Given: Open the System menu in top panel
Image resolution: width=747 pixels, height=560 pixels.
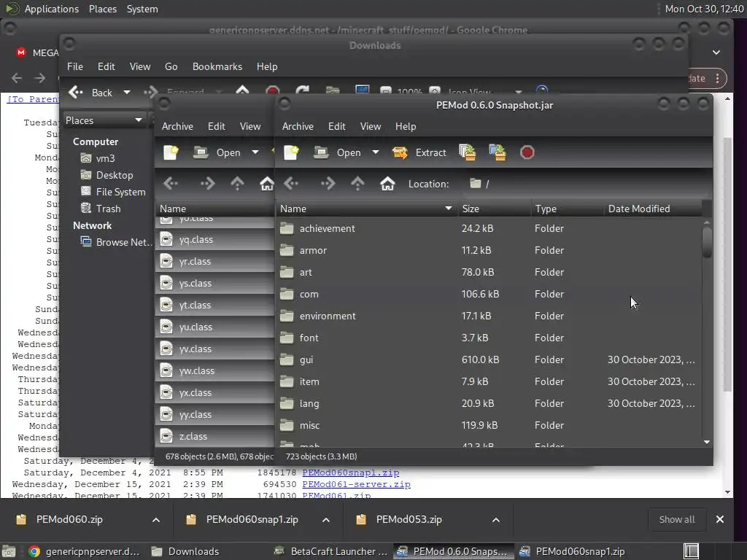Looking at the screenshot, I should click(142, 9).
